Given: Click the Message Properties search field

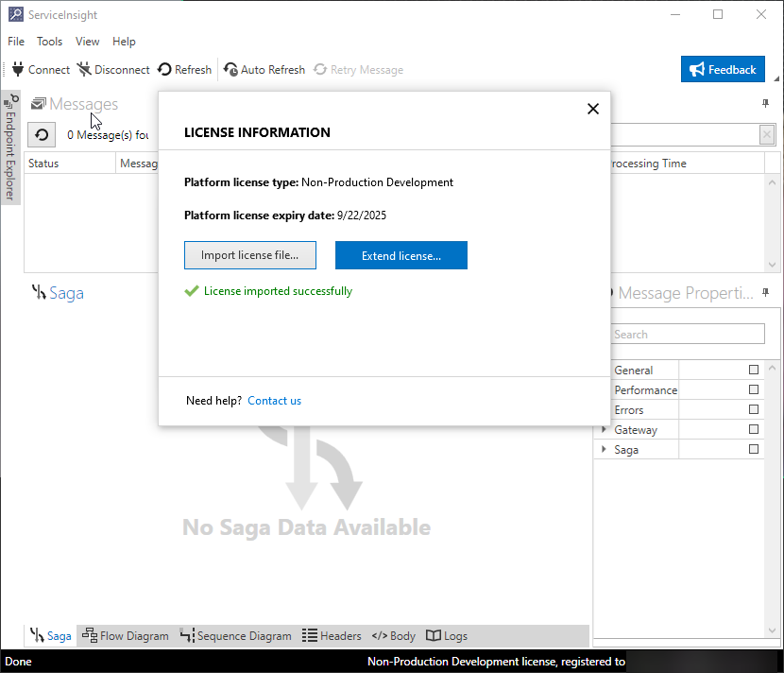Looking at the screenshot, I should point(687,334).
